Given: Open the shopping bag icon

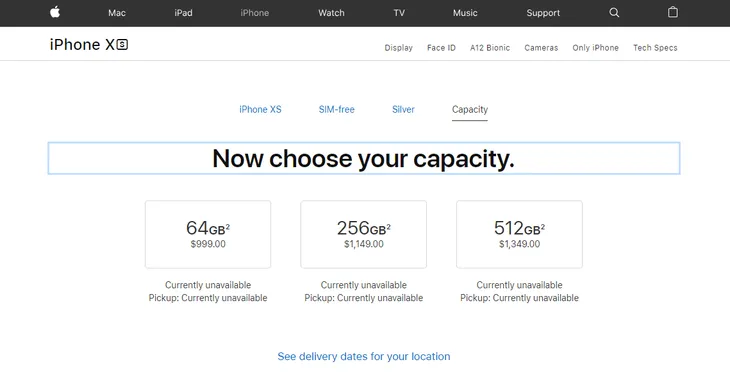Looking at the screenshot, I should coord(673,12).
